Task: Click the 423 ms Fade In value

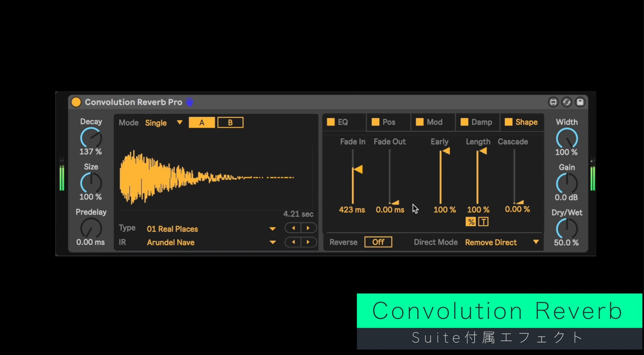Action: pos(352,210)
